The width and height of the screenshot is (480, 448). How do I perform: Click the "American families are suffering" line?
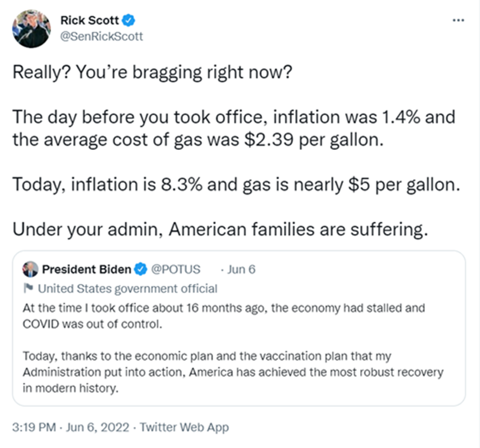pyautogui.click(x=221, y=230)
